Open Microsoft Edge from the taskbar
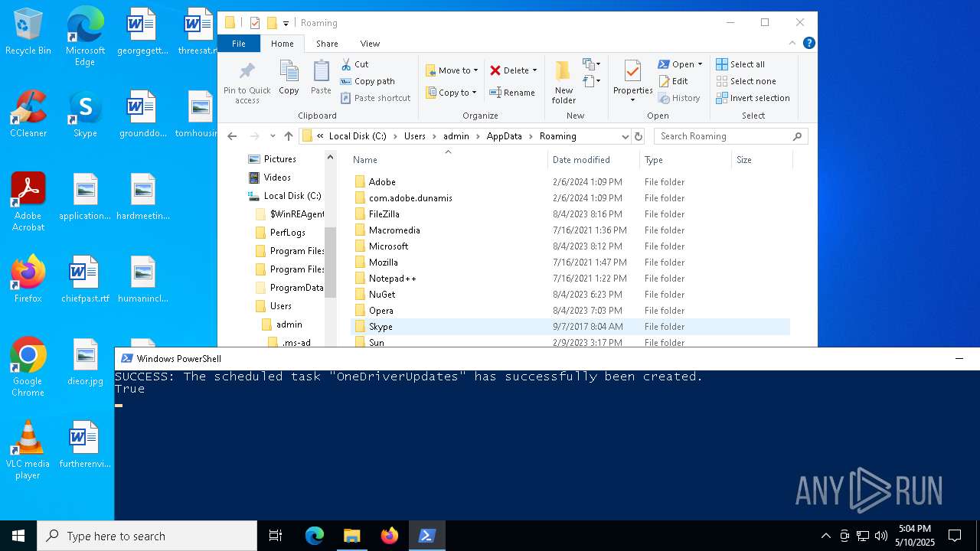Screen dimensions: 980x551 click(x=315, y=536)
